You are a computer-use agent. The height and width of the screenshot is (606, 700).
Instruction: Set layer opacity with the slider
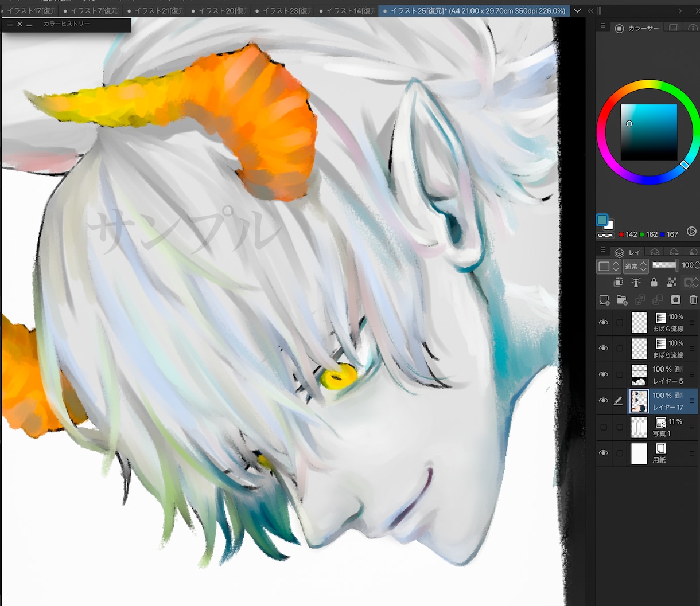point(664,265)
